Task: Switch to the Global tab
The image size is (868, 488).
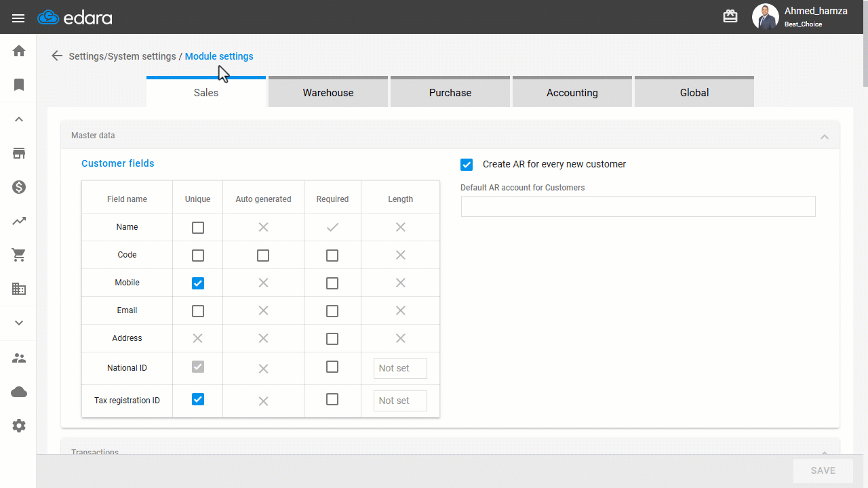Action: point(694,91)
